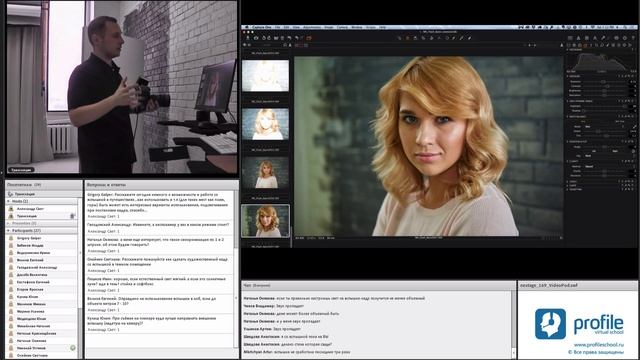Click the Capture camera toolbar icon

(256, 38)
